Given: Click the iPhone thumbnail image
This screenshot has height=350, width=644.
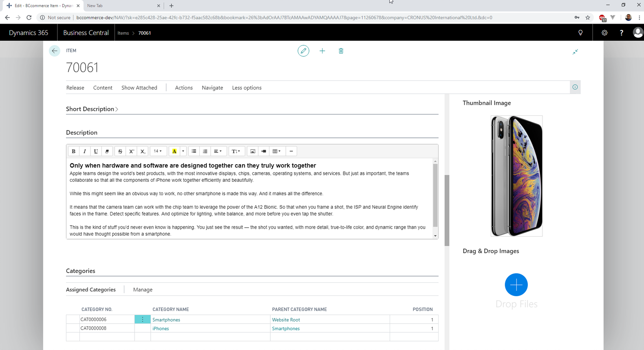Looking at the screenshot, I should (x=516, y=176).
